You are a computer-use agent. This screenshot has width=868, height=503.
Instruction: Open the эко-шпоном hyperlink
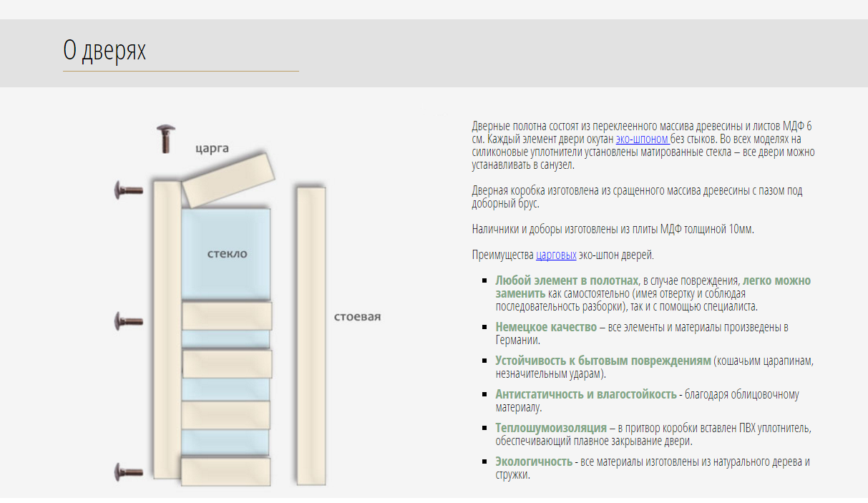coord(643,139)
